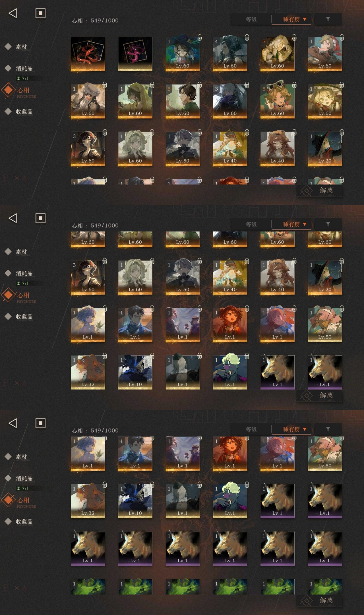Select the sunglasses girl Lv.60 psychube card
Screen dimensions: 364x615
[x=277, y=101]
